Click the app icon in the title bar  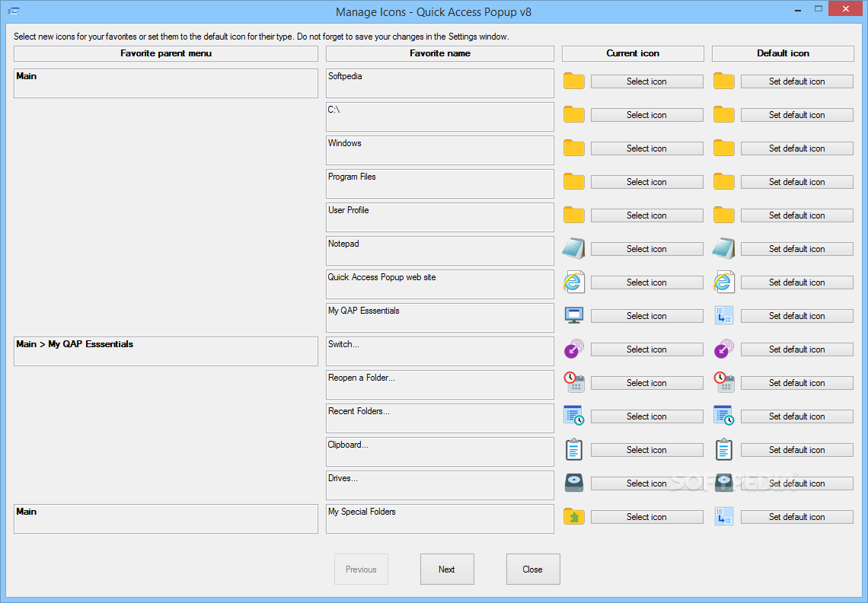pos(14,11)
